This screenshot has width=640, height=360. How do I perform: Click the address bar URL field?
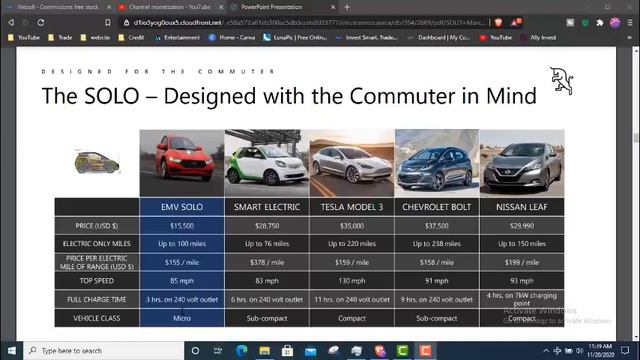click(310, 22)
